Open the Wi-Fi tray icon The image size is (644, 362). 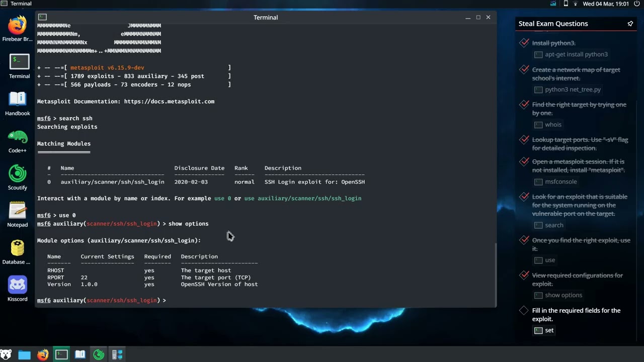click(x=576, y=4)
